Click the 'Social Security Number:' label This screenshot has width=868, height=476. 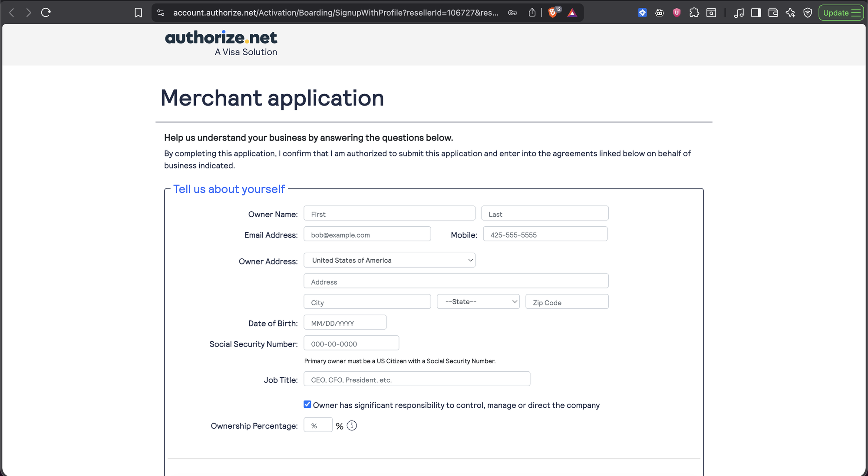pos(254,344)
